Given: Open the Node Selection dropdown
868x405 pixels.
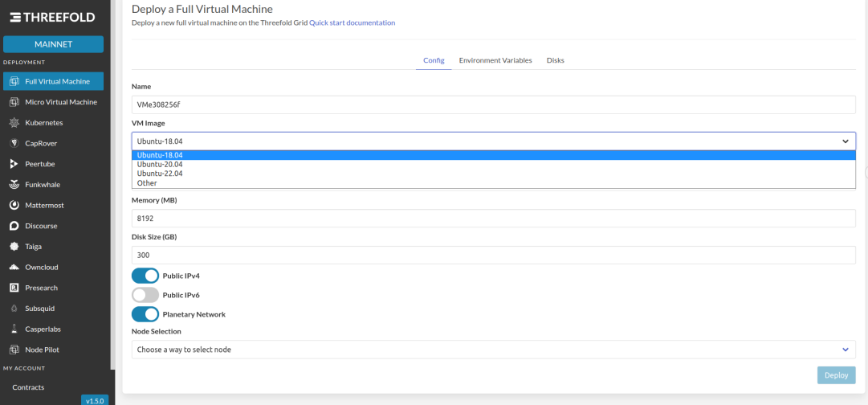Looking at the screenshot, I should (493, 350).
